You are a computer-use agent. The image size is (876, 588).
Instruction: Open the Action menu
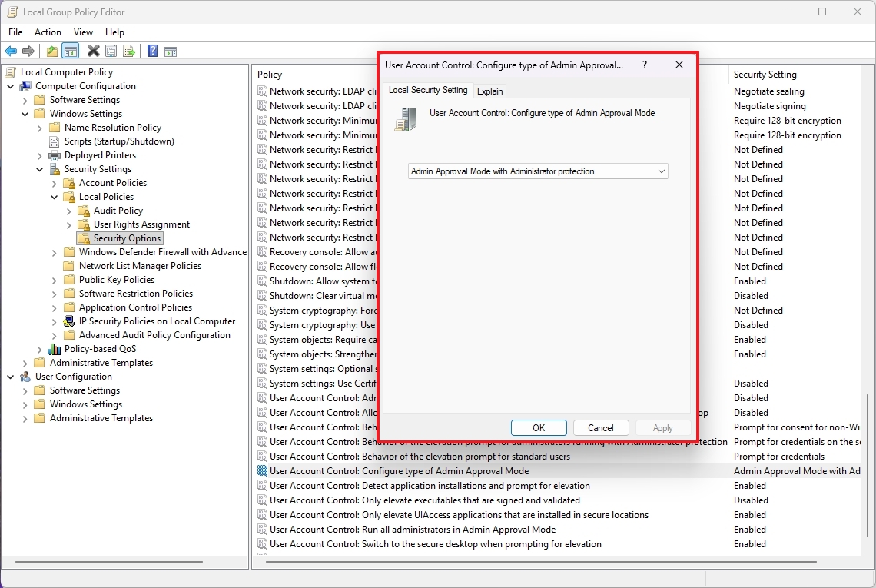[48, 32]
